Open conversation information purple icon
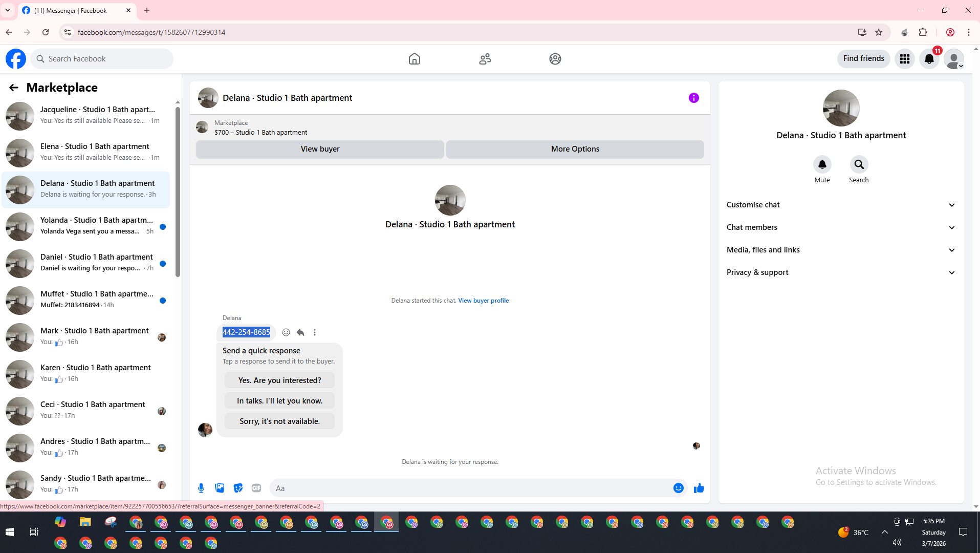 (x=694, y=98)
